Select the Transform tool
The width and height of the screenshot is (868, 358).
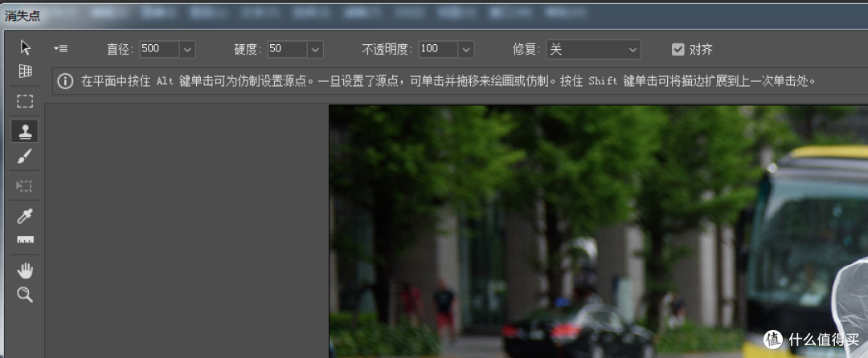(25, 185)
